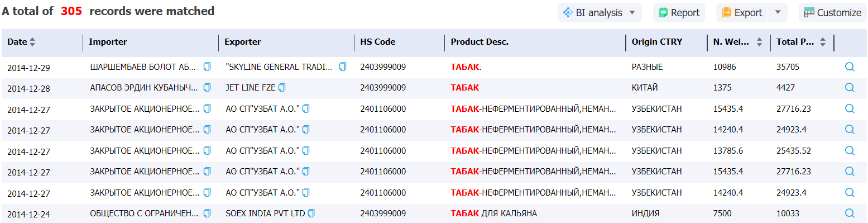View details of the 2014-12-29 record

(850, 67)
